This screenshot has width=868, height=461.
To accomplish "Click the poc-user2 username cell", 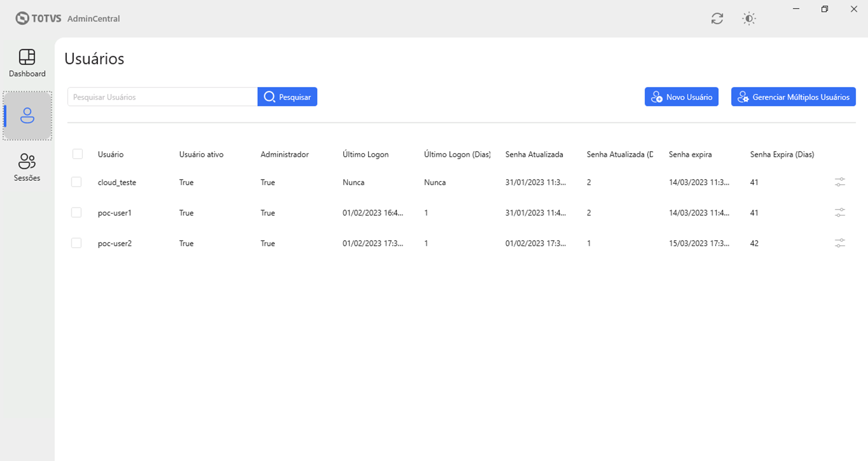I will (x=114, y=243).
